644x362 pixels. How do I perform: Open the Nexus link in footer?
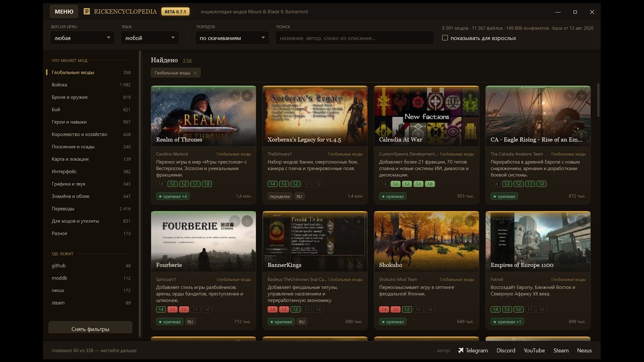(584, 350)
